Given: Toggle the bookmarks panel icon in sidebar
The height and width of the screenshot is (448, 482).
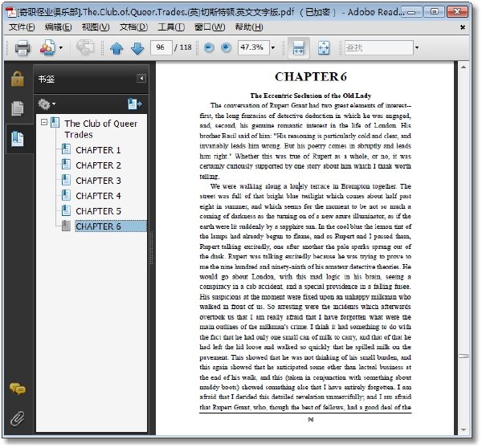Looking at the screenshot, I should pyautogui.click(x=18, y=139).
